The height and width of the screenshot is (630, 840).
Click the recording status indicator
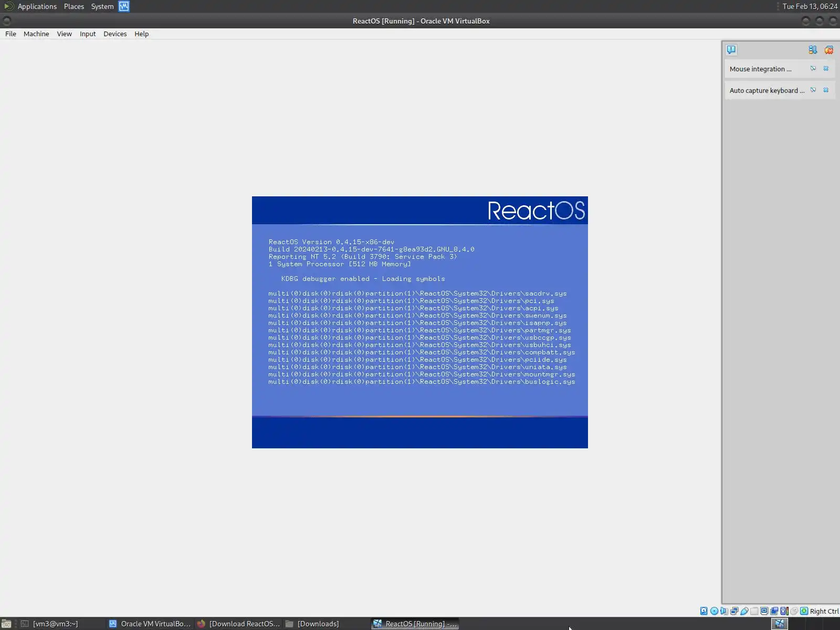coord(774,611)
